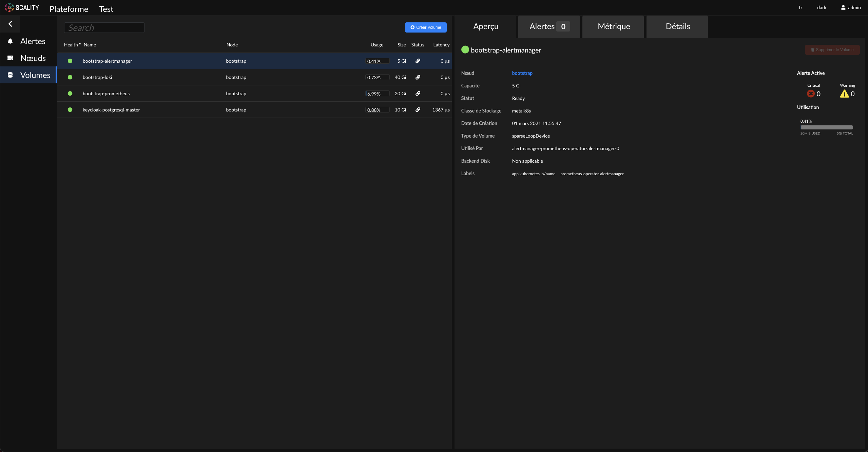Click bootstrap-loki status link icon
The height and width of the screenshot is (452, 868).
(x=418, y=77)
